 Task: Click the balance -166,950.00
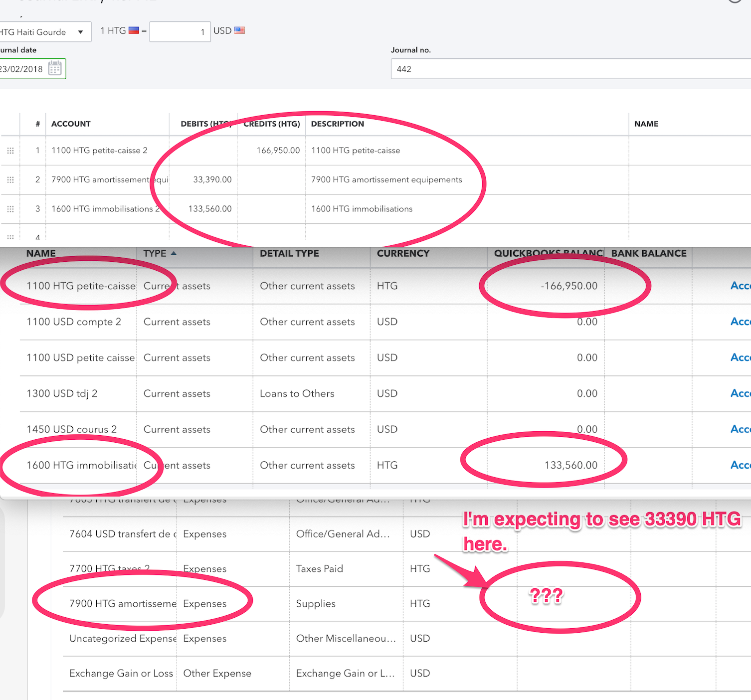click(x=569, y=286)
